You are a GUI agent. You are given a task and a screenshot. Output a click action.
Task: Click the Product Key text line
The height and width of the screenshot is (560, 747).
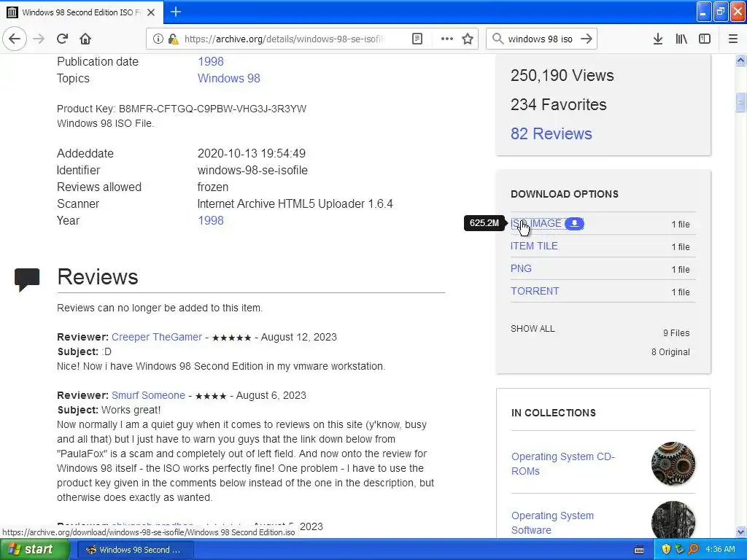pos(182,109)
